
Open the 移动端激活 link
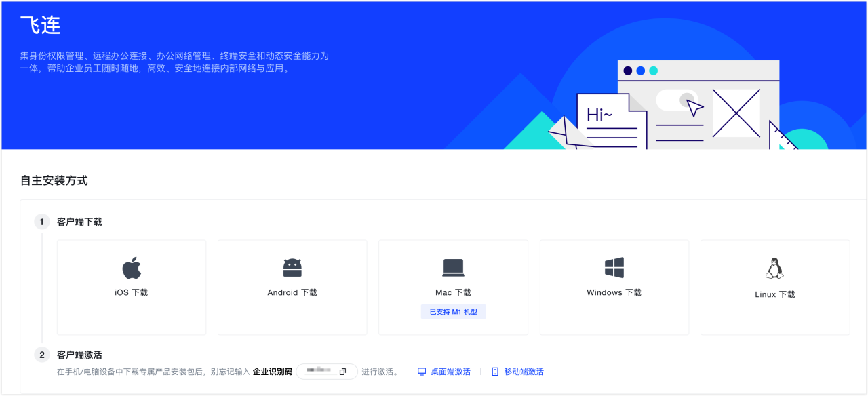point(524,372)
